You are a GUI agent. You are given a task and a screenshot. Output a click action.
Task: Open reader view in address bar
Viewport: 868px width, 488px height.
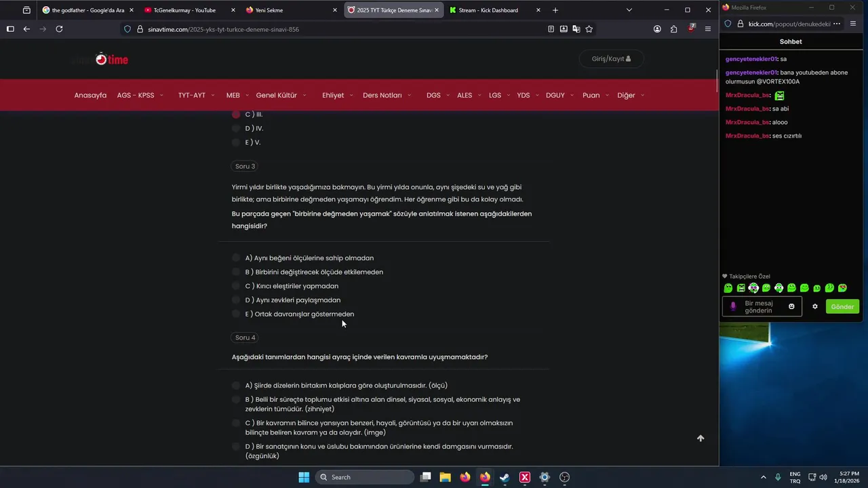click(x=551, y=29)
